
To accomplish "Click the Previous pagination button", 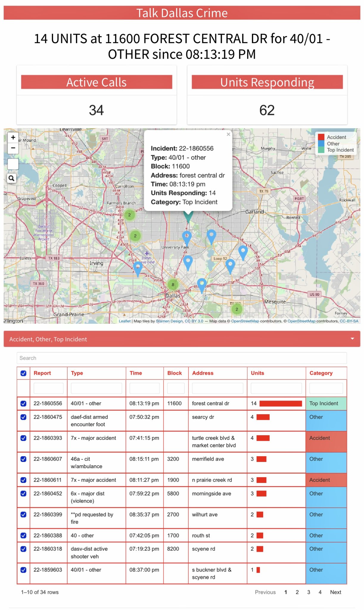I will pyautogui.click(x=265, y=592).
